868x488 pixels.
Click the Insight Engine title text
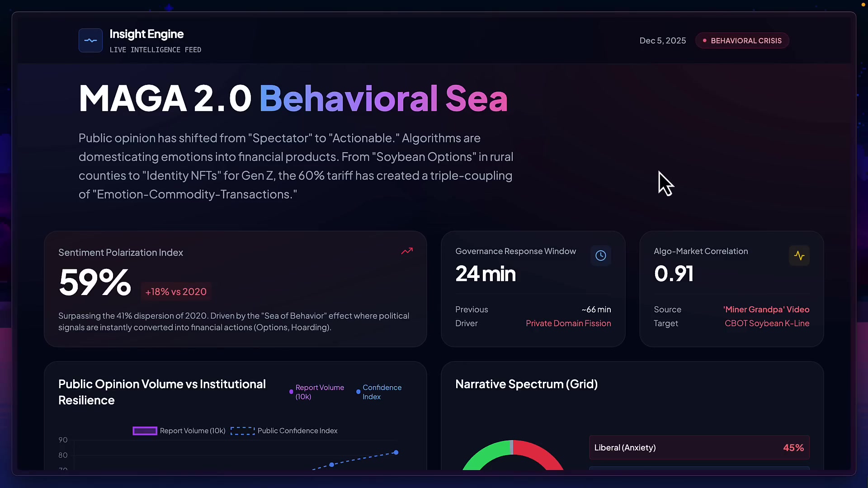click(146, 34)
